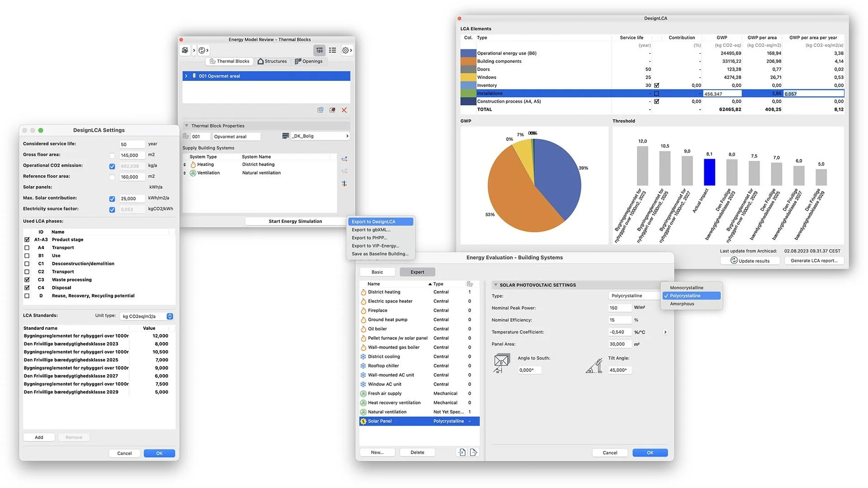Switch to the Structures tab

click(x=272, y=61)
